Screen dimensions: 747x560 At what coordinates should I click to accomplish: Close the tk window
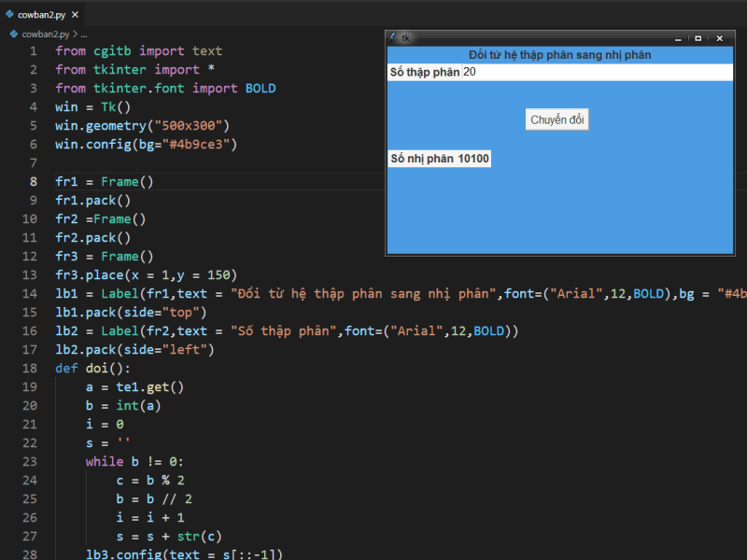click(719, 38)
